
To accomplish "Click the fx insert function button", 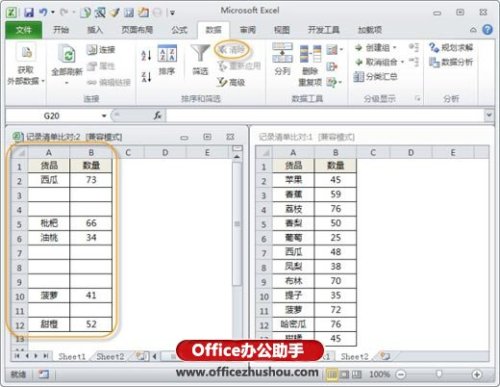I will coord(157,116).
